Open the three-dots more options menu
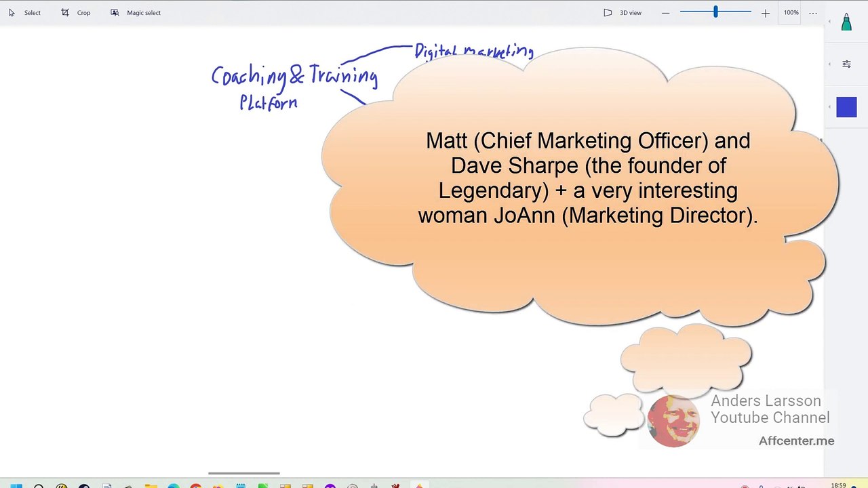Viewport: 868px width, 488px height. click(813, 13)
